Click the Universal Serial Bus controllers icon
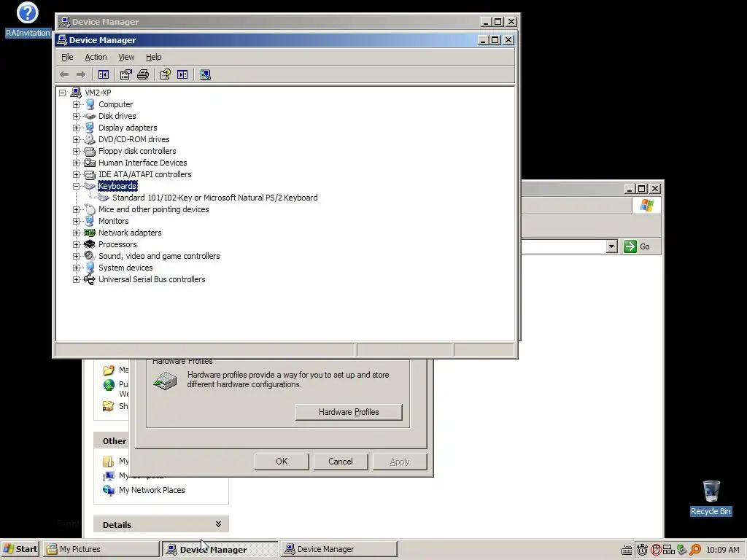Screen dimensions: 747x560 pos(90,279)
